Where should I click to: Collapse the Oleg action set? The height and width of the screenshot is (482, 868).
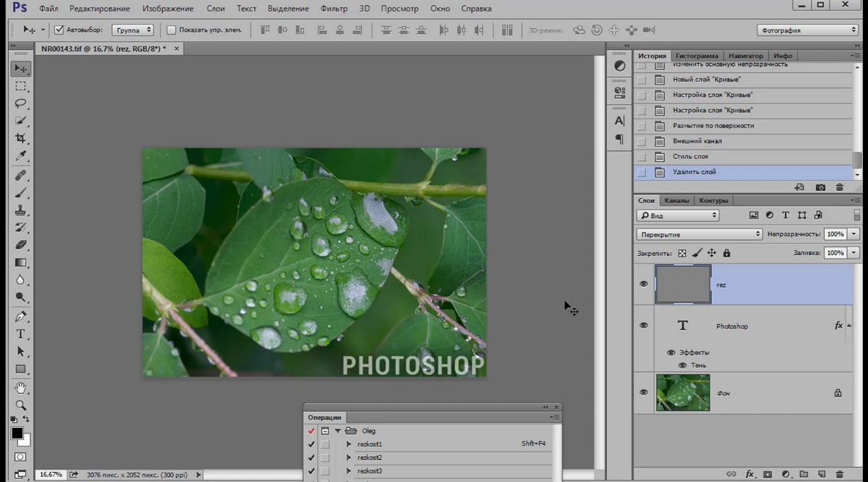(x=337, y=431)
